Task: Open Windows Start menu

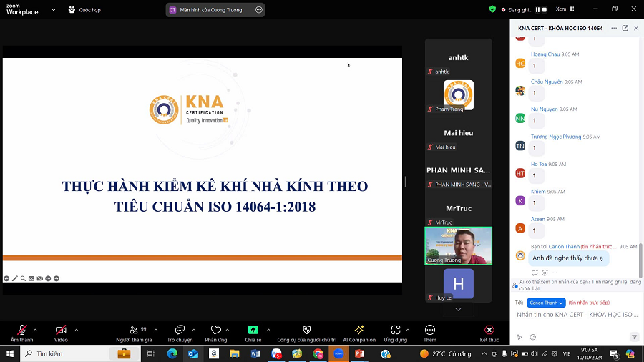Action: [x=10, y=353]
